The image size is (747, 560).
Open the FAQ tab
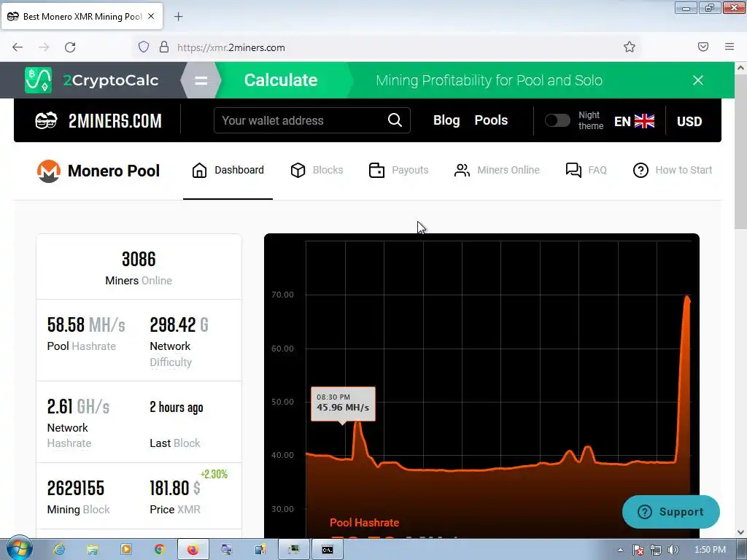[x=586, y=170]
